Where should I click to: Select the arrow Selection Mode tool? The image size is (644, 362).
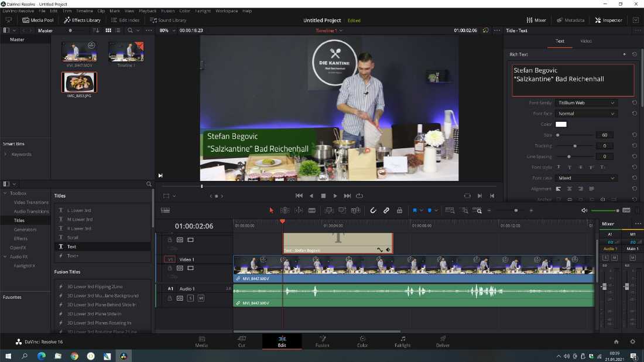(271, 210)
